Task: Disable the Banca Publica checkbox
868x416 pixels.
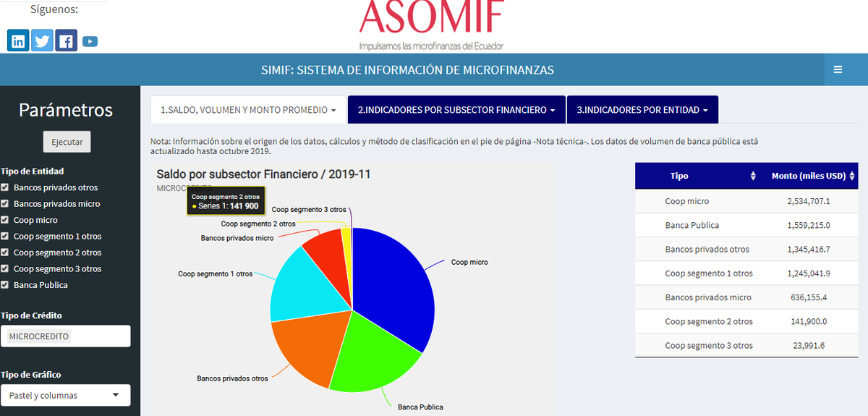Action: [5, 285]
